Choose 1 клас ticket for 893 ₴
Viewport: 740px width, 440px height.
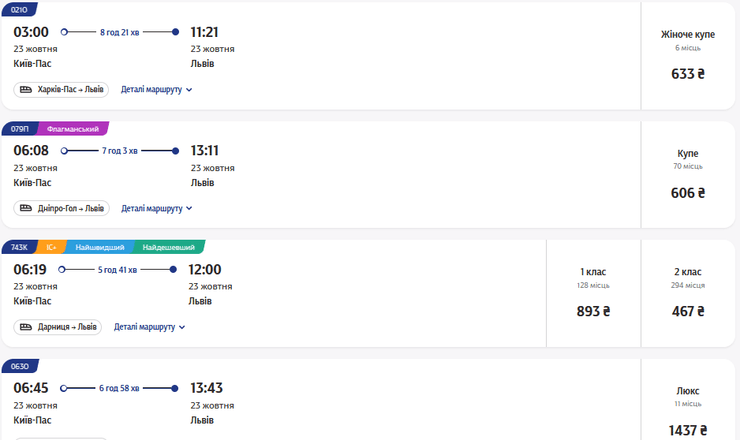pyautogui.click(x=593, y=292)
